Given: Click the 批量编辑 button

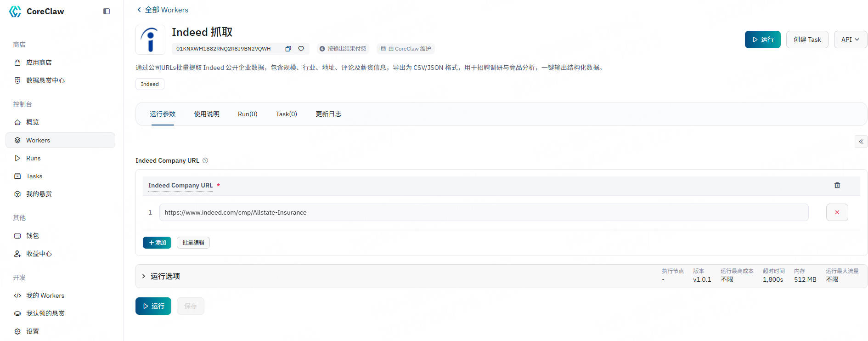Looking at the screenshot, I should pos(193,243).
